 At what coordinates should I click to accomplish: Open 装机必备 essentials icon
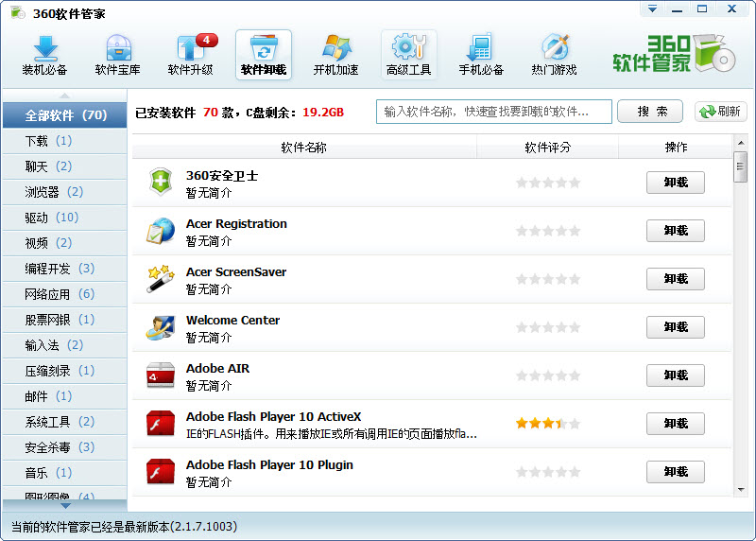click(44, 55)
